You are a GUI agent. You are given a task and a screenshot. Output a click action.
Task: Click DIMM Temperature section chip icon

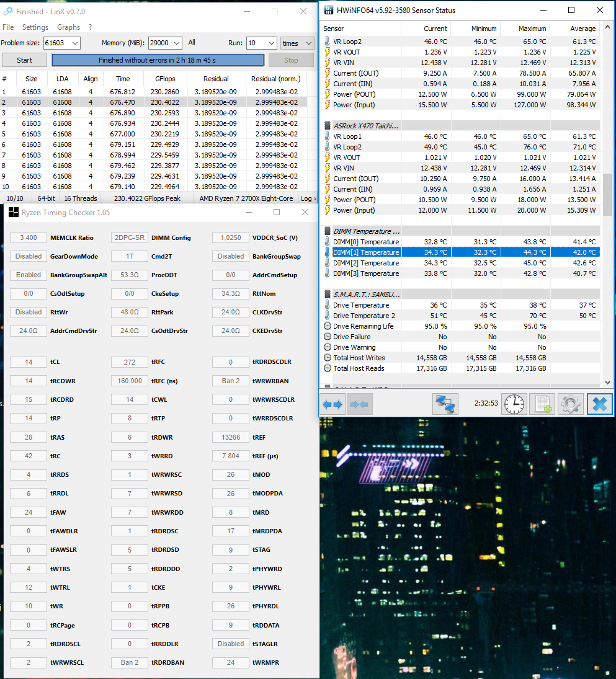pyautogui.click(x=328, y=231)
